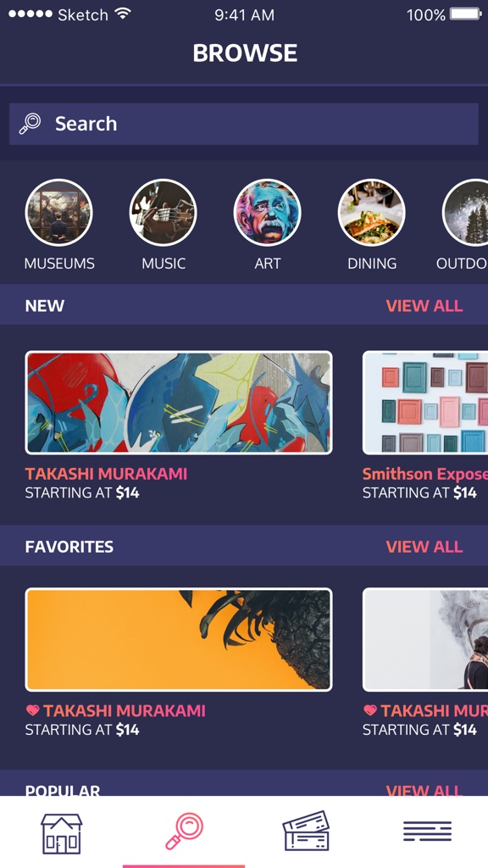Screen dimensions: 488x868
Task: Tap the pink magnifier Browse tab icon
Action: (x=184, y=831)
